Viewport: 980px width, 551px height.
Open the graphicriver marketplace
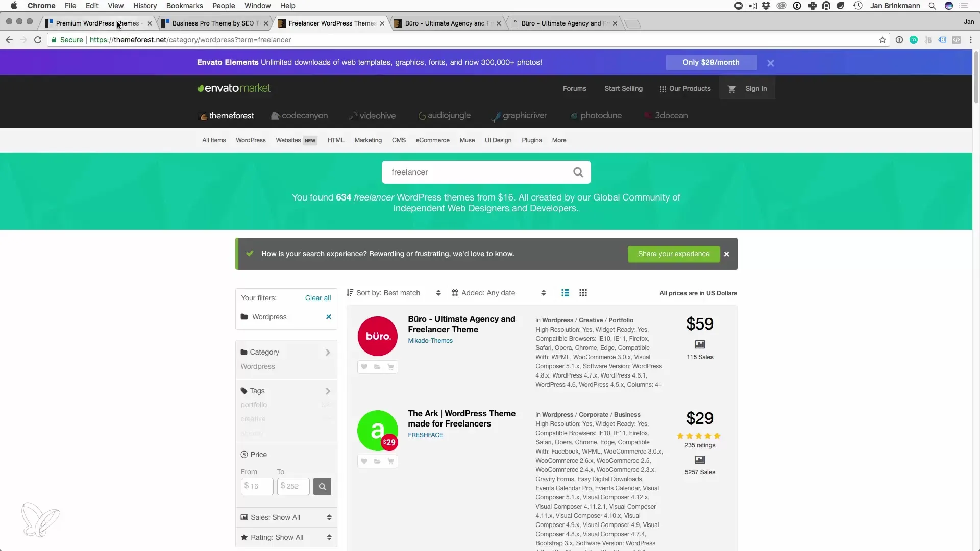click(x=519, y=116)
